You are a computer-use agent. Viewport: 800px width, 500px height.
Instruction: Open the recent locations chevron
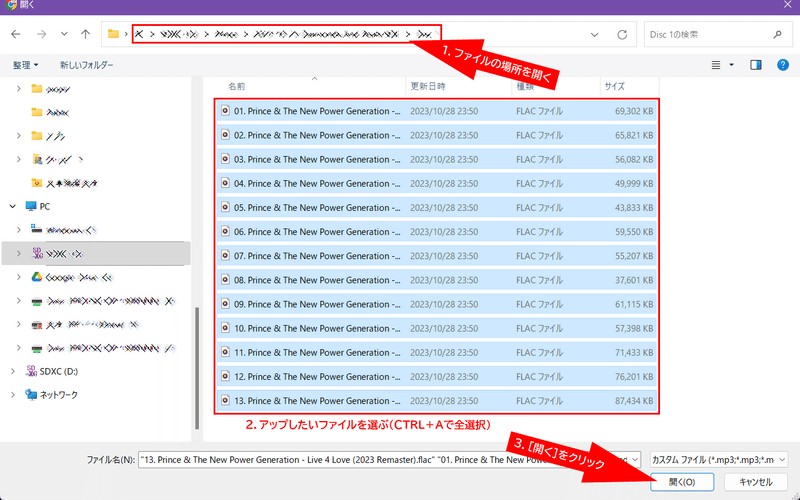tap(64, 34)
